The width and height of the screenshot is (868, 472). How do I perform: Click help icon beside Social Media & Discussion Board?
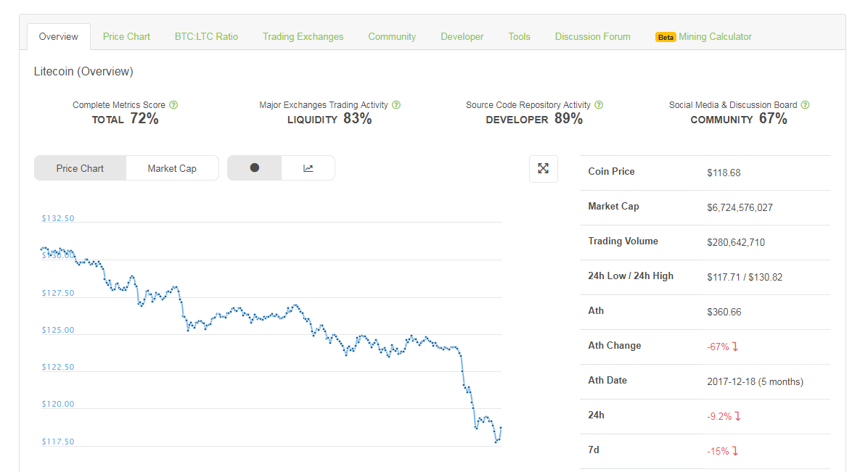click(x=806, y=104)
